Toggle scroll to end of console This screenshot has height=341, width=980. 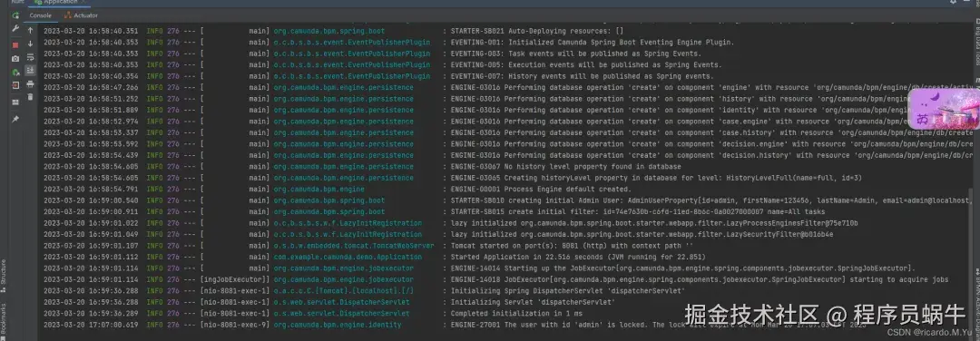[30, 70]
